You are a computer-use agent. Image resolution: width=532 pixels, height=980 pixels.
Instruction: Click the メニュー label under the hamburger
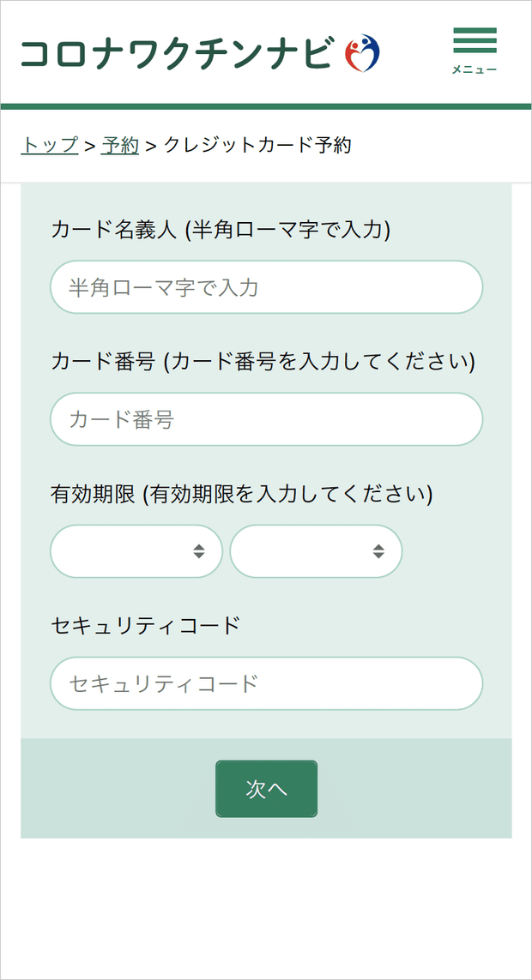475,70
